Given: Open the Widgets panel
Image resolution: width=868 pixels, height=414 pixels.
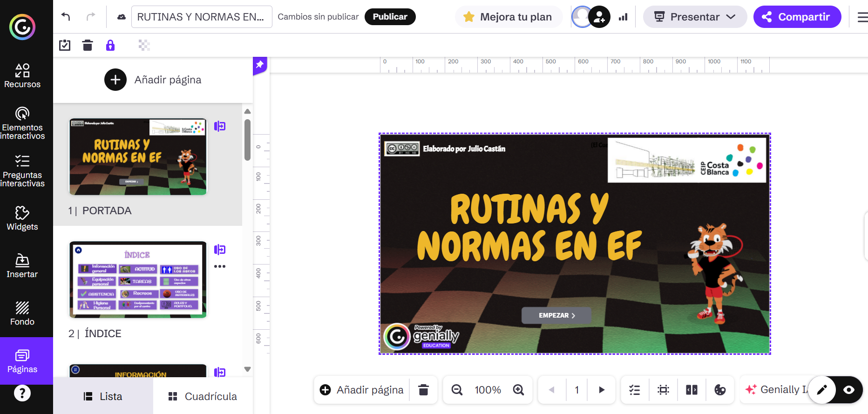Looking at the screenshot, I should coord(22,218).
